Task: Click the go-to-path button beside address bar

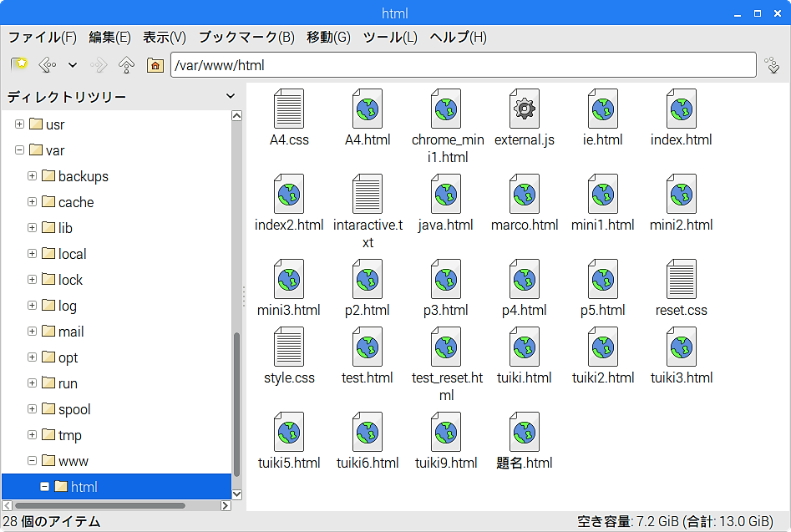Action: 772,65
